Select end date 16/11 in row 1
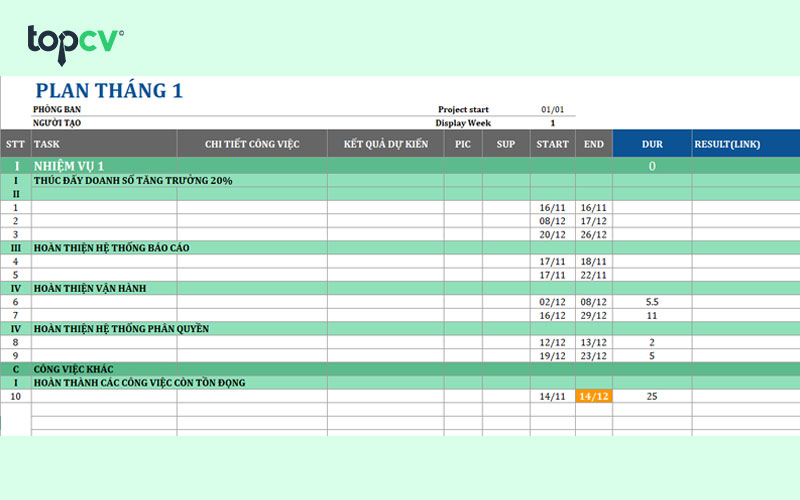 594,208
